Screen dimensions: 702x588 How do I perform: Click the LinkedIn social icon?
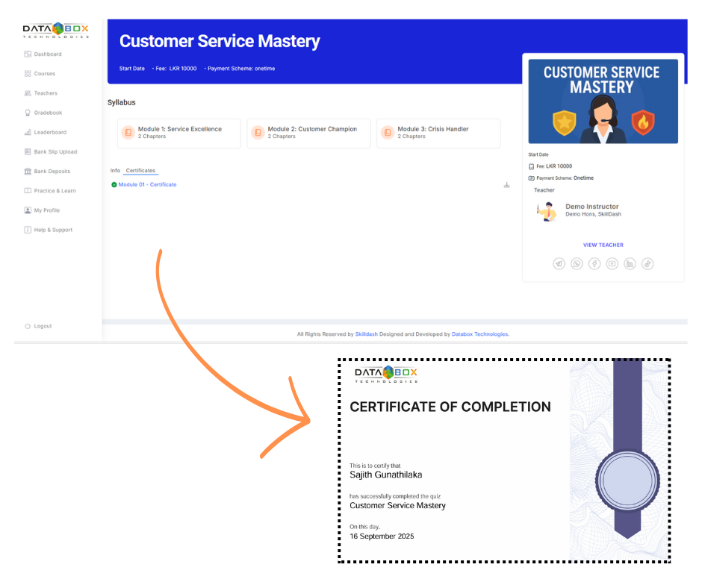[630, 263]
